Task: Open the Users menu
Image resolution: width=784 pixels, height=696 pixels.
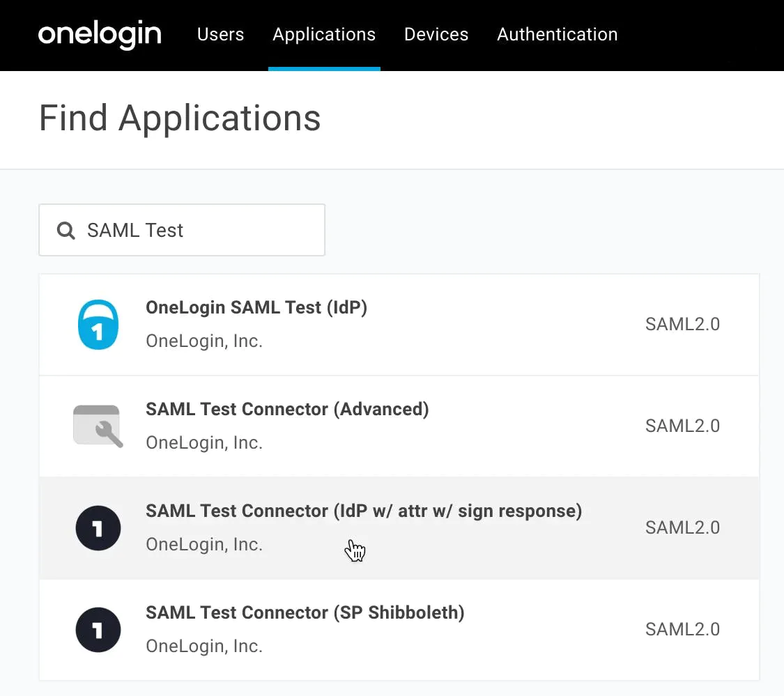Action: point(220,35)
